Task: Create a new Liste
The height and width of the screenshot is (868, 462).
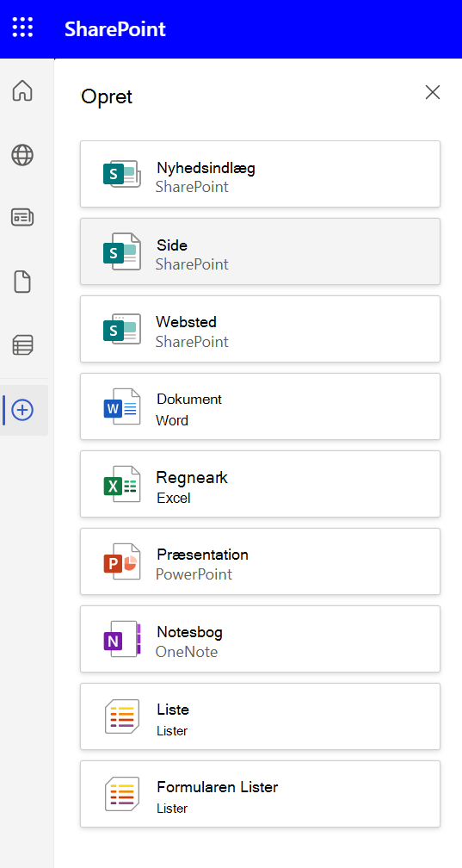Action: [260, 716]
